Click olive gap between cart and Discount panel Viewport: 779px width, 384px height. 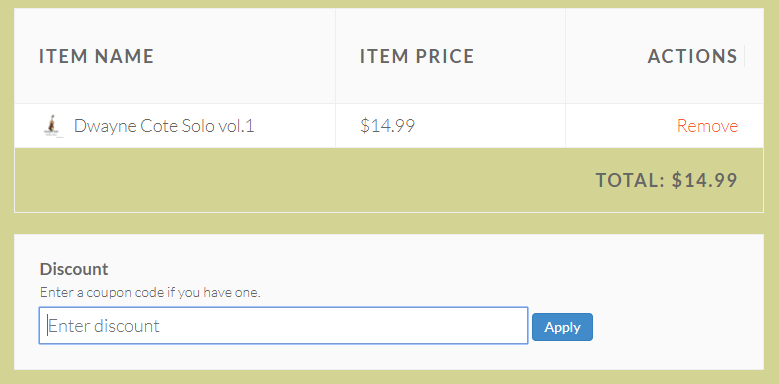coord(389,224)
